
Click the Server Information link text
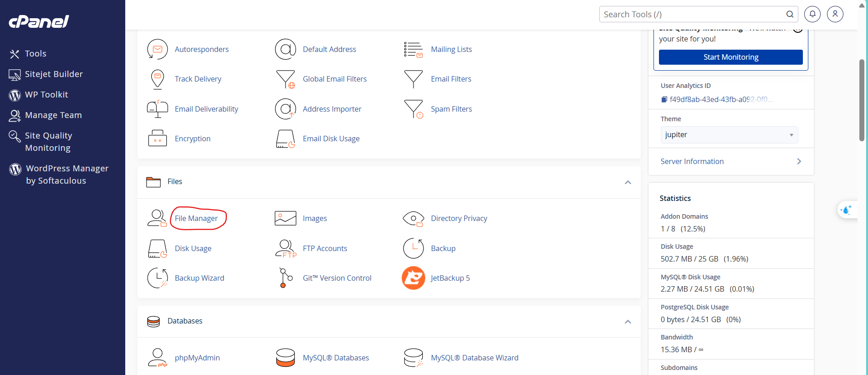[x=692, y=161]
